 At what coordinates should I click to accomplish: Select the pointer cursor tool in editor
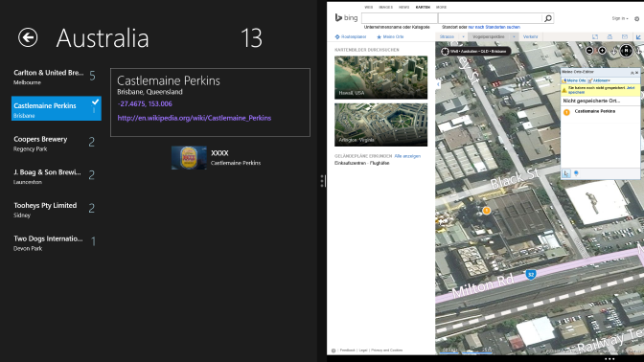coord(566,173)
